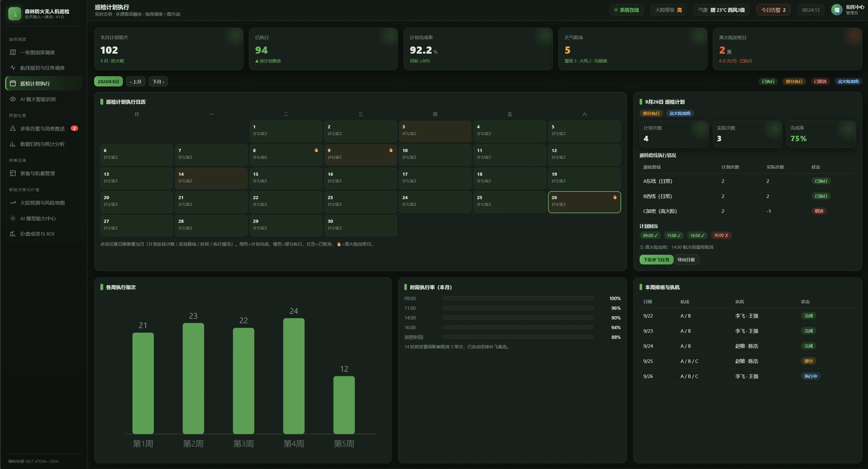Click the flame icon on day 8
The image size is (868, 469).
tap(316, 150)
